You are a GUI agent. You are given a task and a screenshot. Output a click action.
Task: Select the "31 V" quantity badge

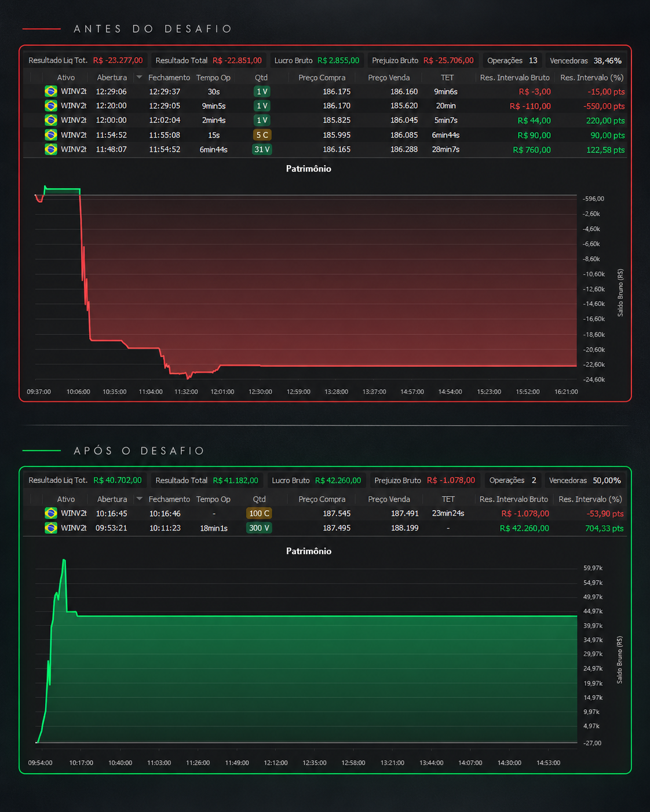coord(262,149)
